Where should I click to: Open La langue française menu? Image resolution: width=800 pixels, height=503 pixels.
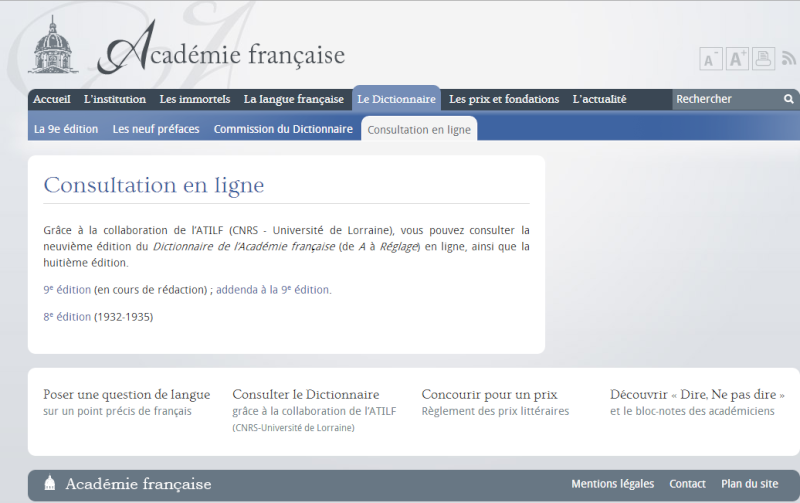click(293, 99)
